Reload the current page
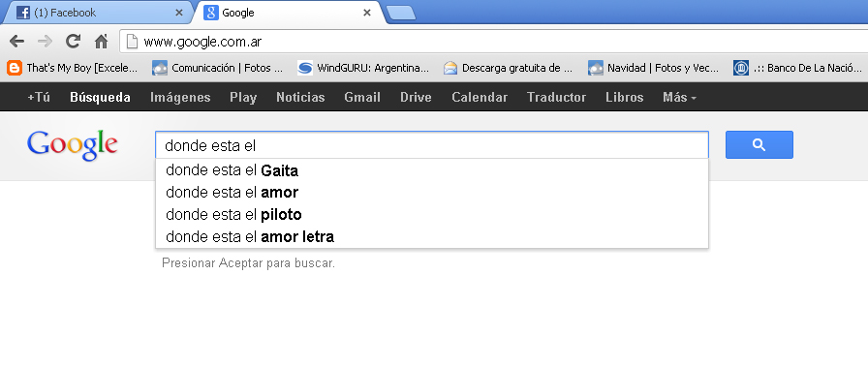 [73, 41]
